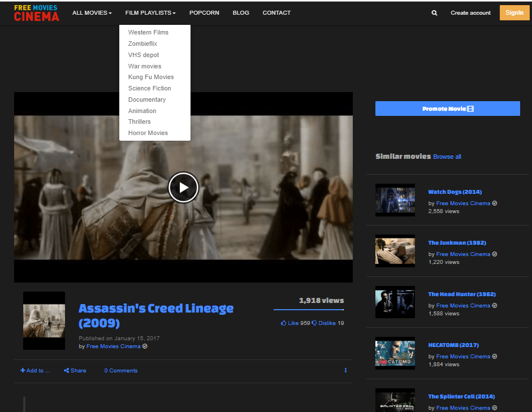This screenshot has height=412, width=532.
Task: Click the Published on January 15, 2017 text
Action: 119,339
